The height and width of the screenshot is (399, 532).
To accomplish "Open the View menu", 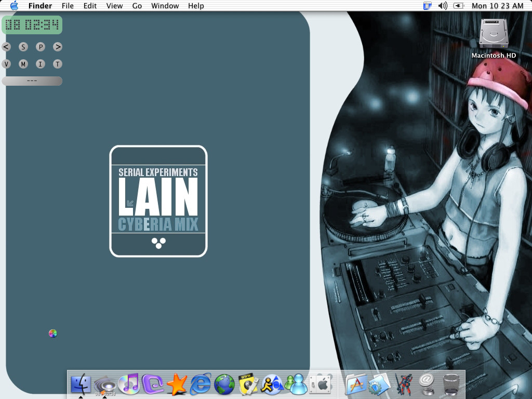I will click(114, 6).
